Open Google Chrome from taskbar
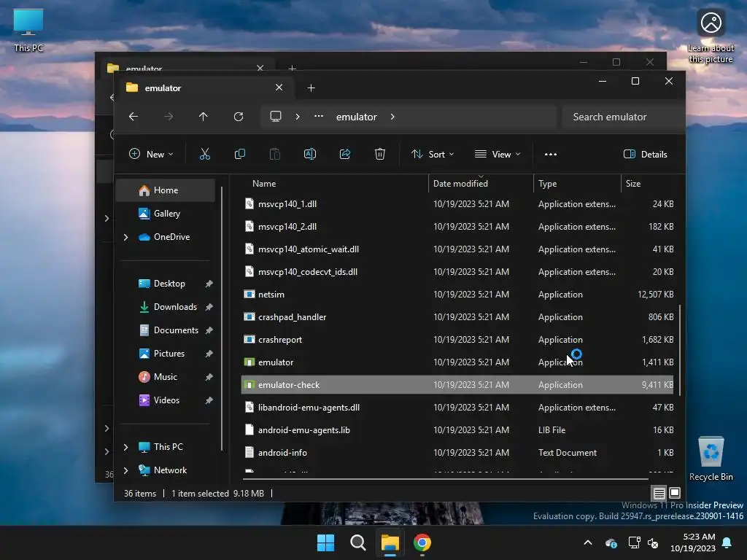 [x=422, y=542]
